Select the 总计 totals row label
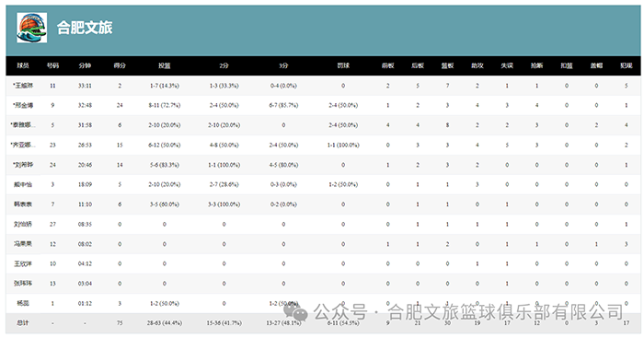 [x=23, y=323]
